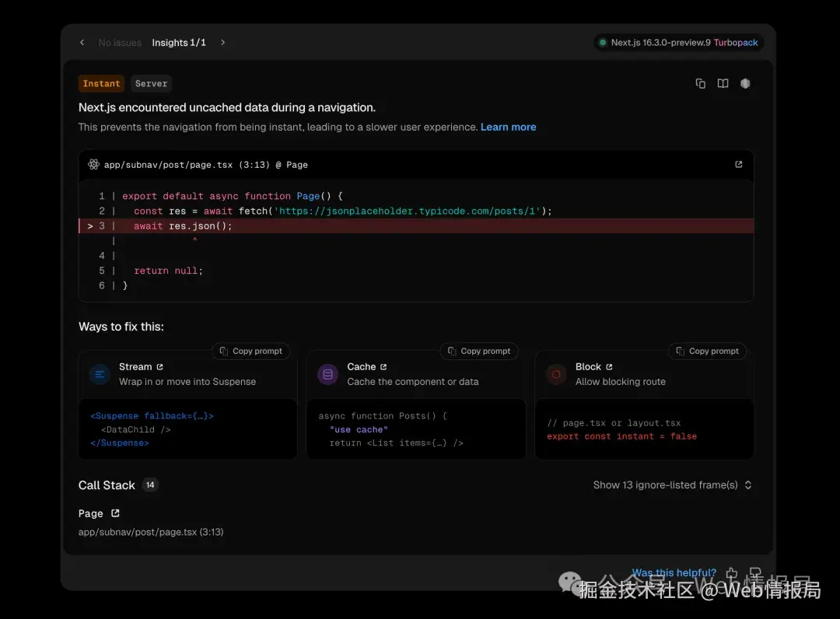
Task: Click the purple Cache database icon
Action: point(328,374)
